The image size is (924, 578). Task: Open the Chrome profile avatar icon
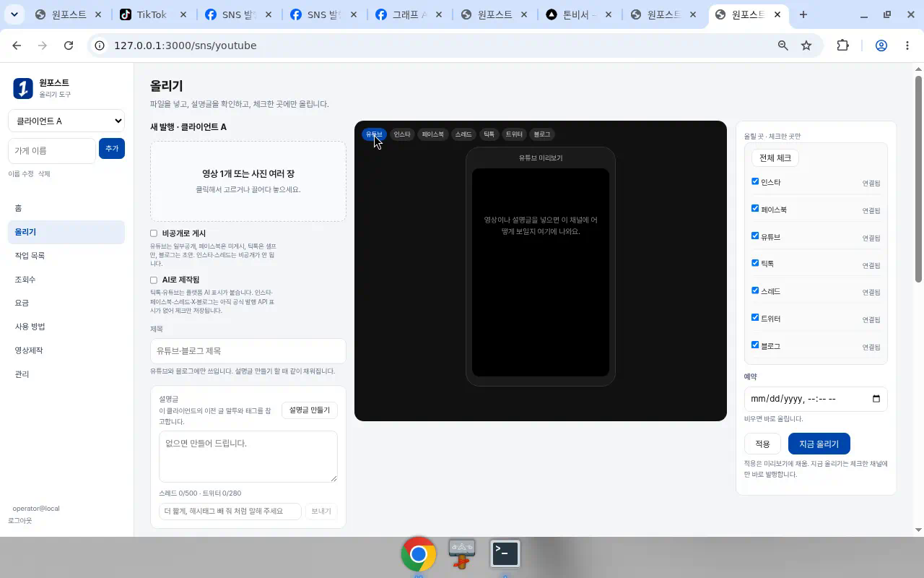coord(881,46)
